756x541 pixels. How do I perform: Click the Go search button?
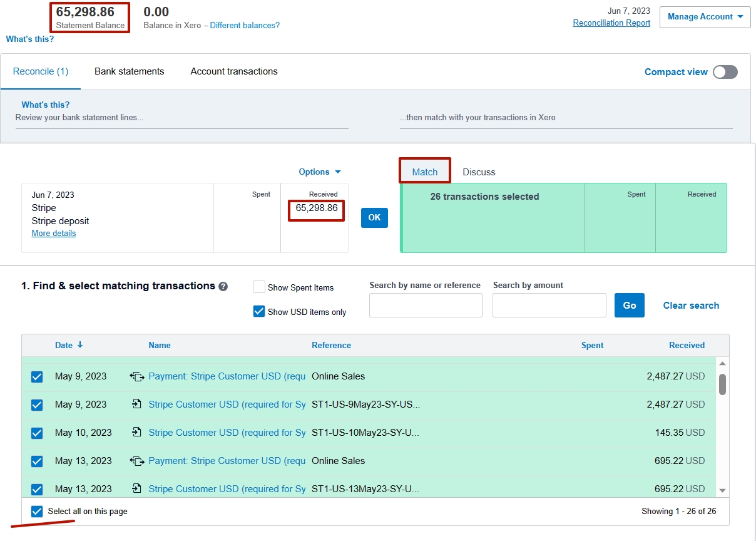(x=629, y=305)
